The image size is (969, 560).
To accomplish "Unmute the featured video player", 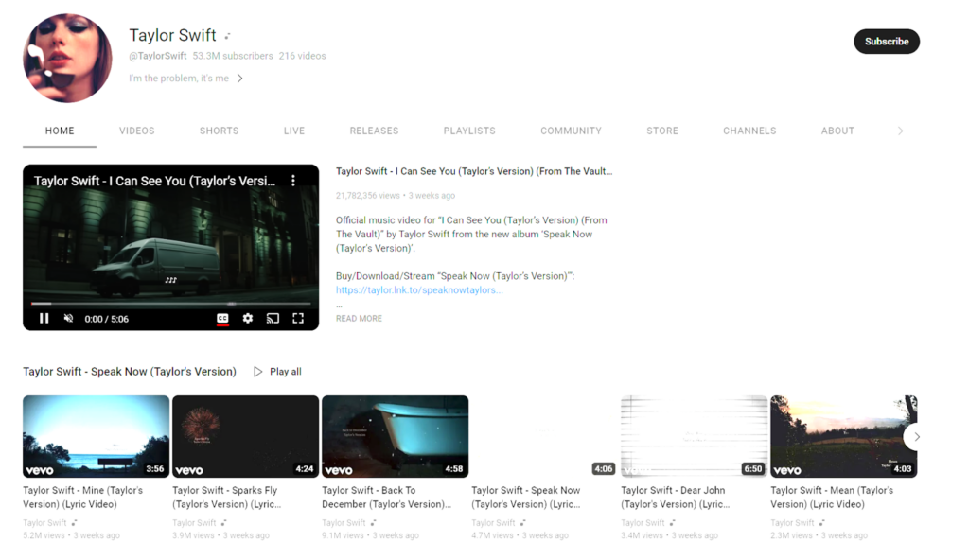I will coord(68,319).
